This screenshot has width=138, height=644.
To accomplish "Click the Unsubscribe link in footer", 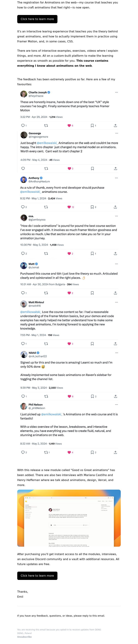I will (24, 637).
